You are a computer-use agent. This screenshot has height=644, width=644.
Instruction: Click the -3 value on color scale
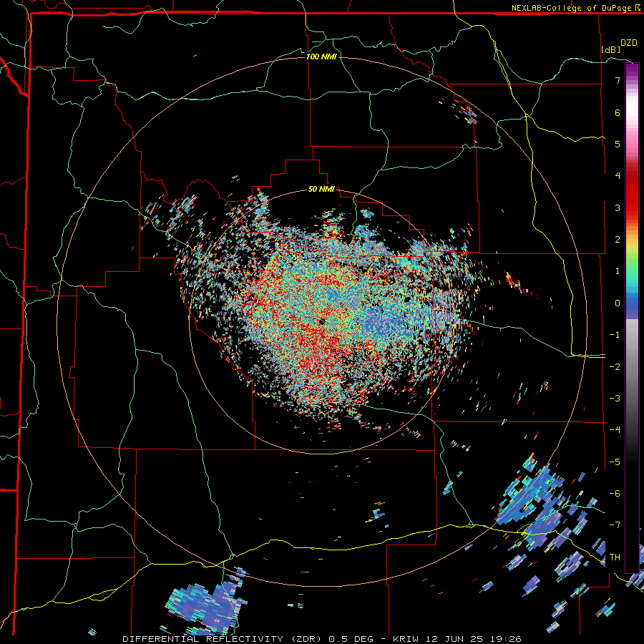[x=615, y=399]
